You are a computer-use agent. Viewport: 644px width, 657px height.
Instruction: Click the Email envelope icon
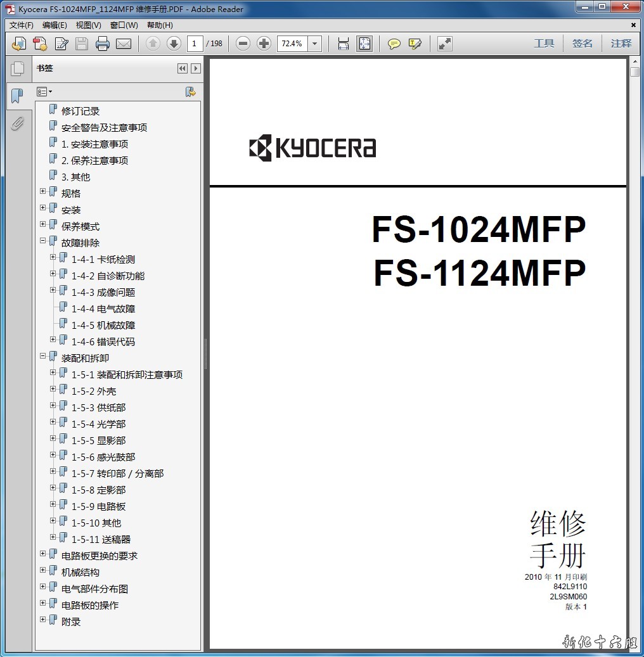point(123,44)
